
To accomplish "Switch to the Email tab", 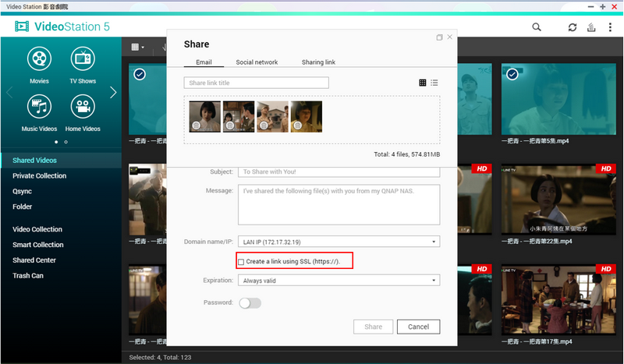I will pyautogui.click(x=204, y=62).
